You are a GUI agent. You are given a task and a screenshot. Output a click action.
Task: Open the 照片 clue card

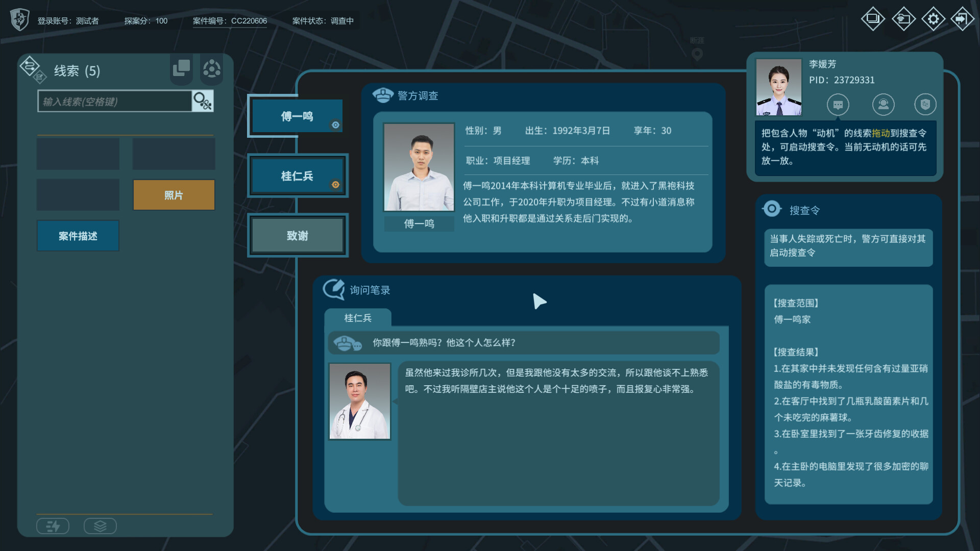[x=174, y=194]
